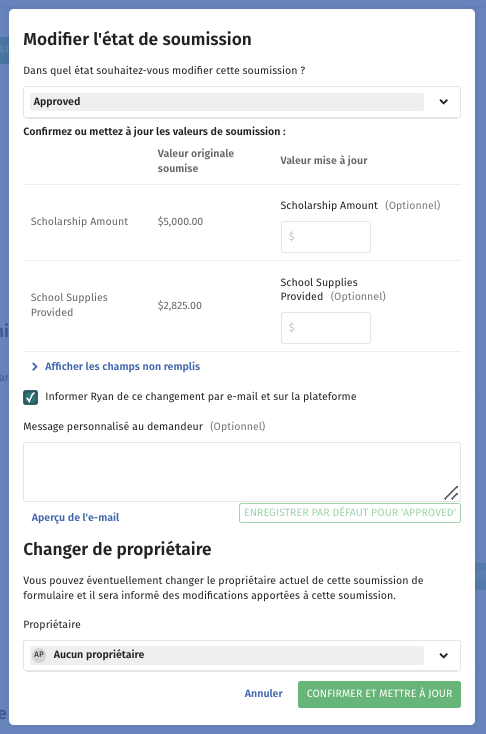The image size is (486, 734).
Task: Focus the Scholarship Amount updated value field
Action: pyautogui.click(x=326, y=237)
